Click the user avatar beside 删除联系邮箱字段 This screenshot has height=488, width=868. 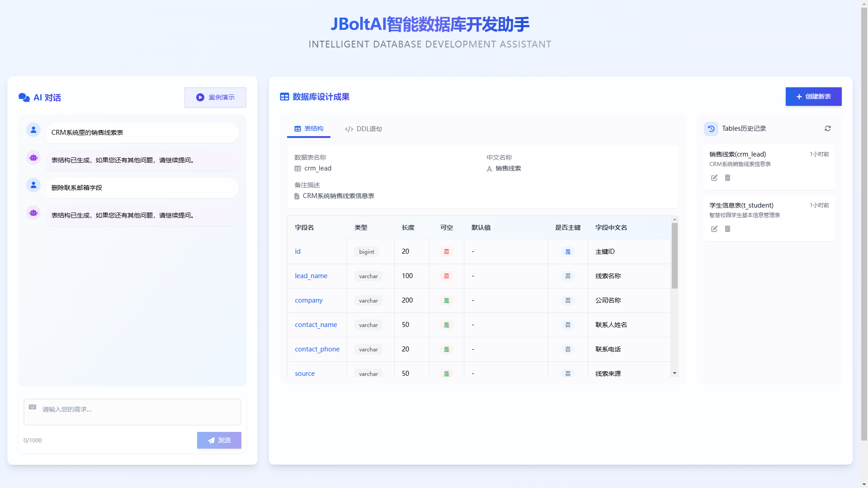click(33, 185)
